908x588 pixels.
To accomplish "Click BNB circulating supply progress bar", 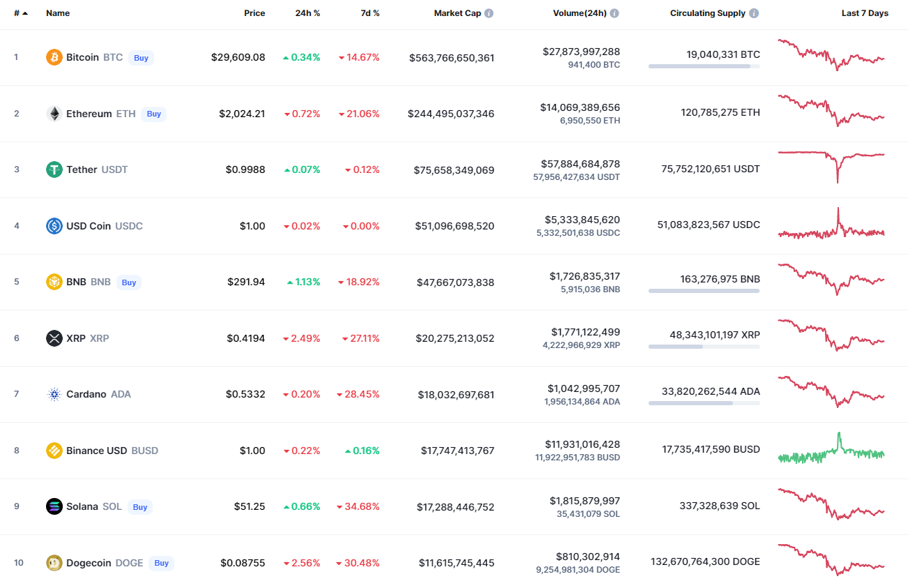I will tap(704, 291).
